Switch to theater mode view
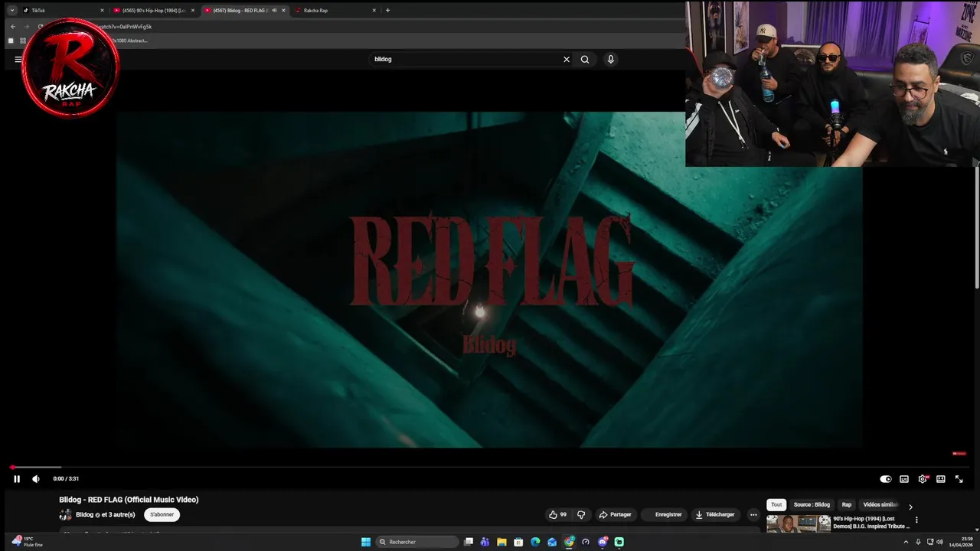This screenshot has height=551, width=980. (x=941, y=479)
